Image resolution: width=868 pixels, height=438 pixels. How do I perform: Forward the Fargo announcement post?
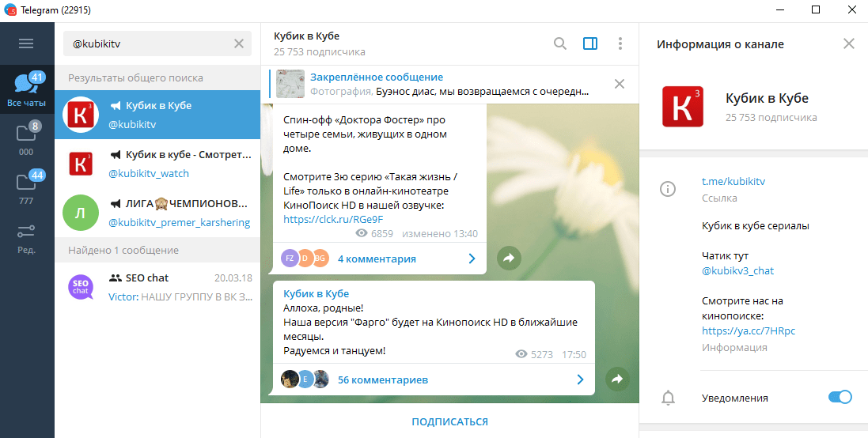[617, 379]
